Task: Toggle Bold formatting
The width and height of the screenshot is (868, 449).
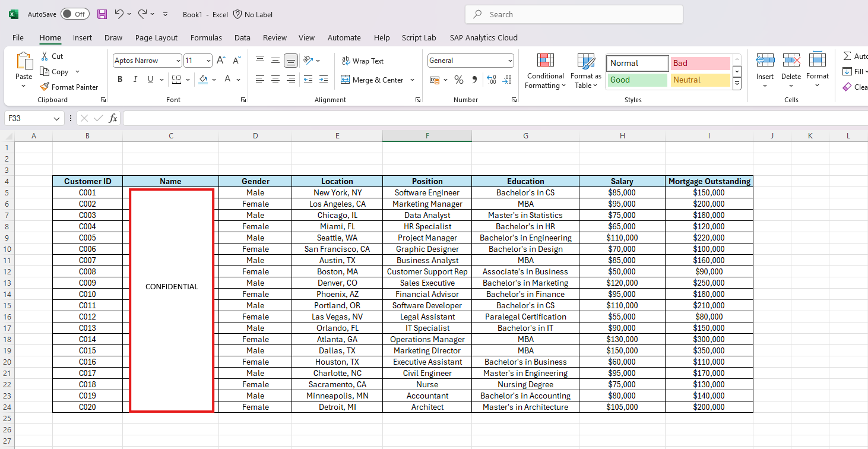Action: coord(120,80)
